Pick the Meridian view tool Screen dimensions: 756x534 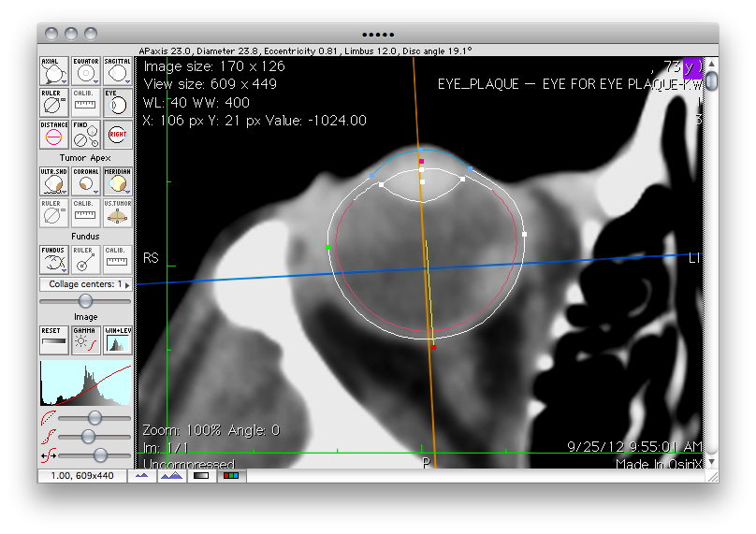[118, 181]
